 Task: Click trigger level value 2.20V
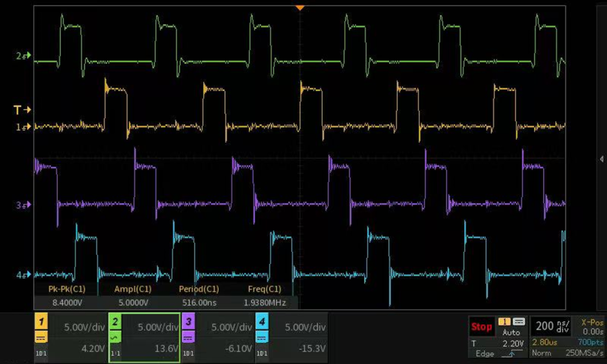(513, 344)
